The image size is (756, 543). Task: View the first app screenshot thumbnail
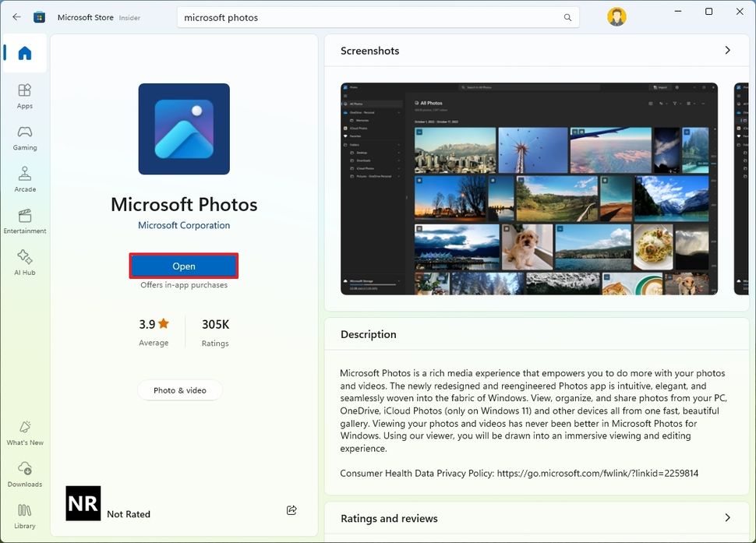pos(528,189)
